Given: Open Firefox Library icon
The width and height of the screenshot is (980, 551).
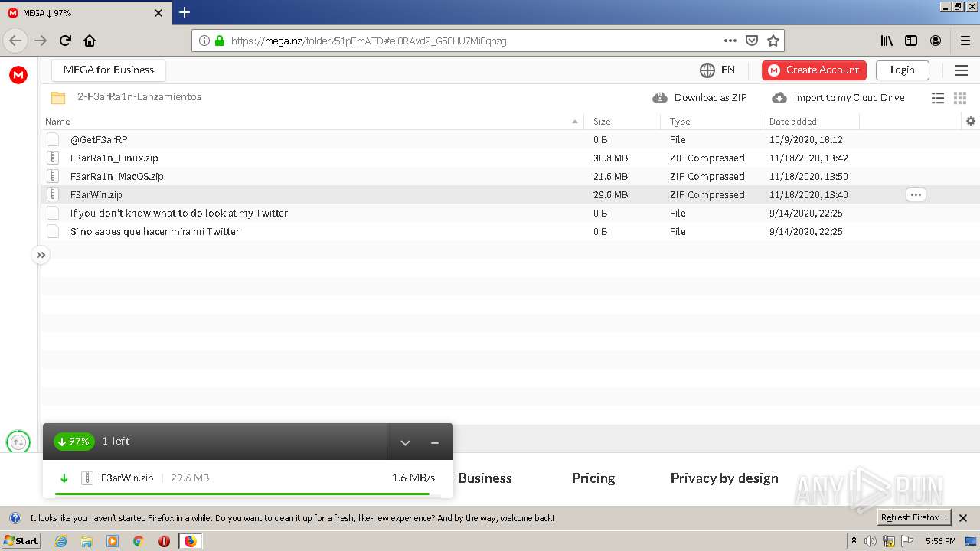Looking at the screenshot, I should [887, 41].
